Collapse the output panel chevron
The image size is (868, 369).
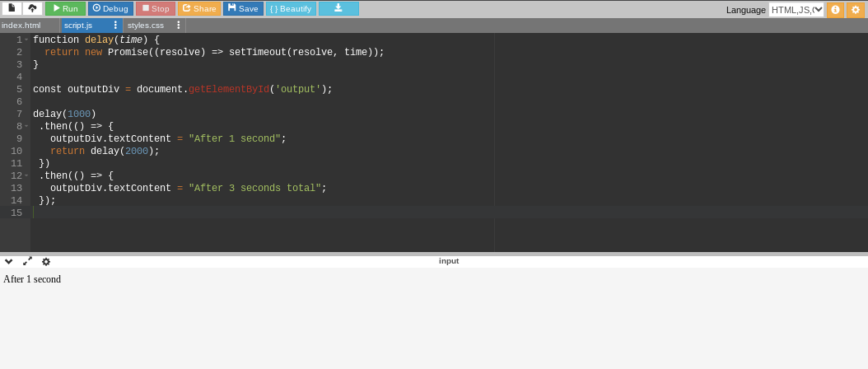pos(8,262)
